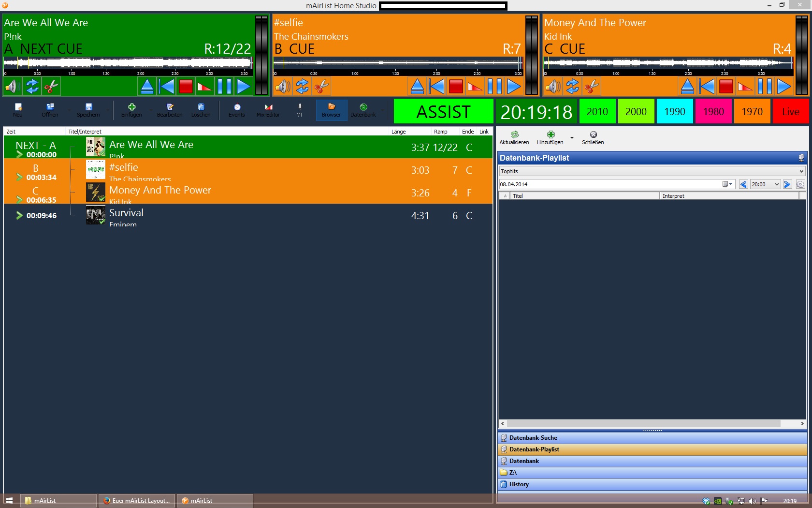Click the Löschen toolbar icon
This screenshot has width=812, height=508.
point(201,110)
